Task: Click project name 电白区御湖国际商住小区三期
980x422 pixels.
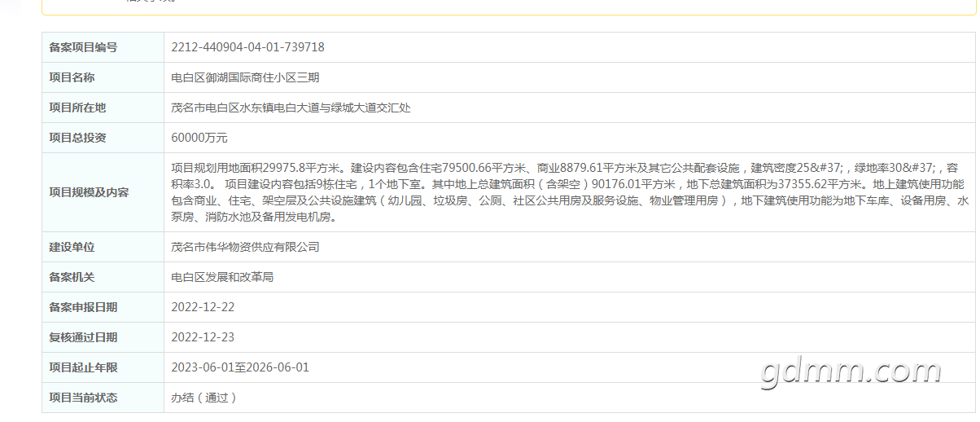Action: (245, 77)
